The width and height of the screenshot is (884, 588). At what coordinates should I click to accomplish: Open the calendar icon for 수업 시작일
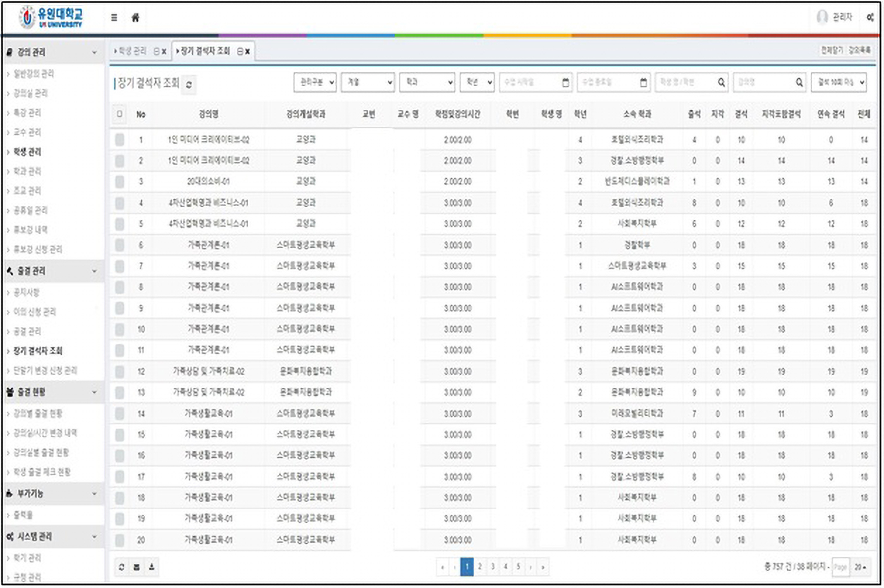[566, 82]
